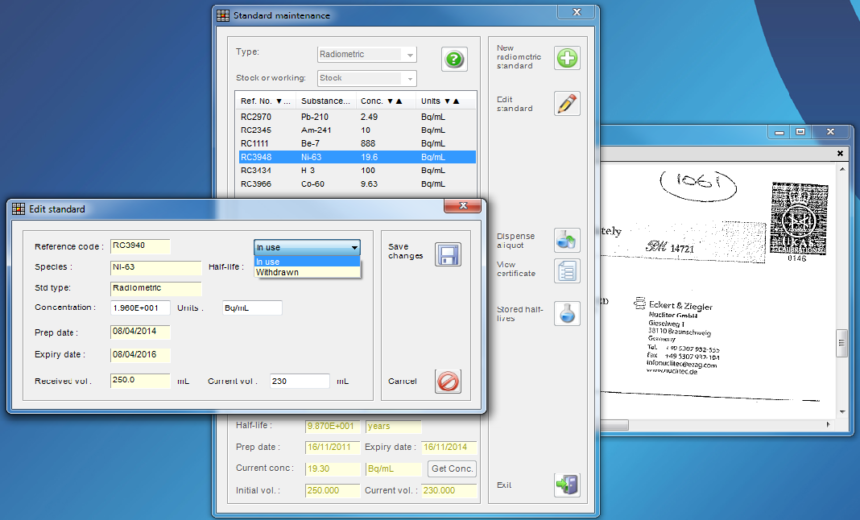
Task: Close the Edit standard dialog
Action: click(x=463, y=206)
